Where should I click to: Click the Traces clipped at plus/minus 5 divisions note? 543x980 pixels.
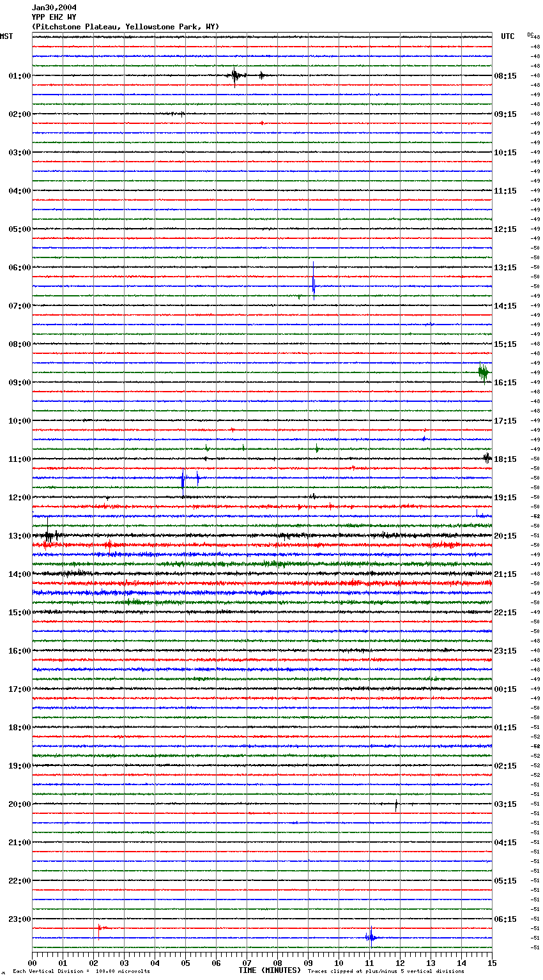point(386,972)
